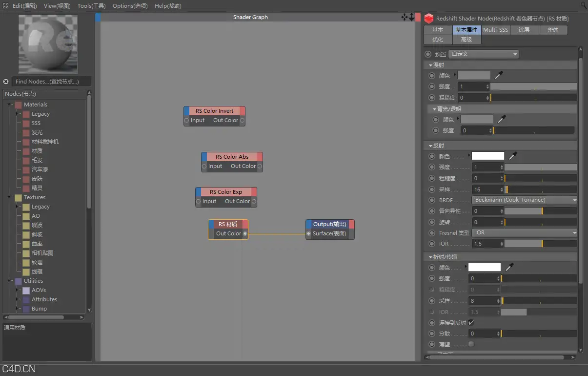
Task: Toggle animation dot for 分散
Action: pos(432,334)
